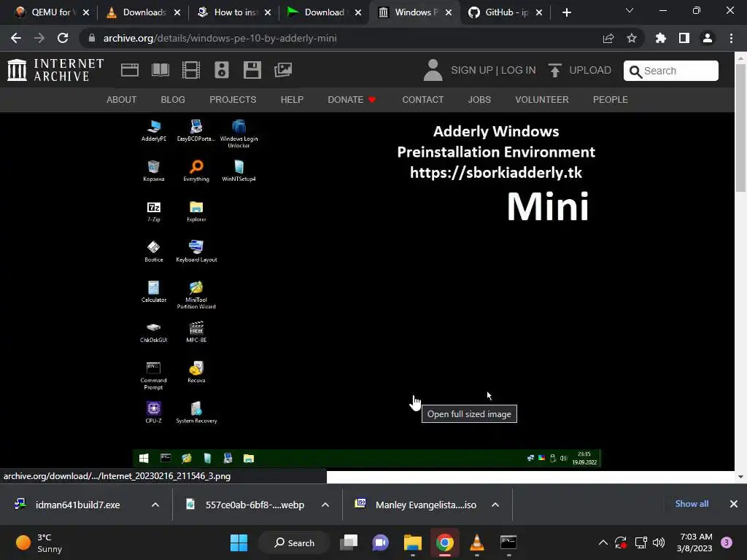Reload the page with the refresh button
Image resolution: width=747 pixels, height=560 pixels.
(63, 38)
